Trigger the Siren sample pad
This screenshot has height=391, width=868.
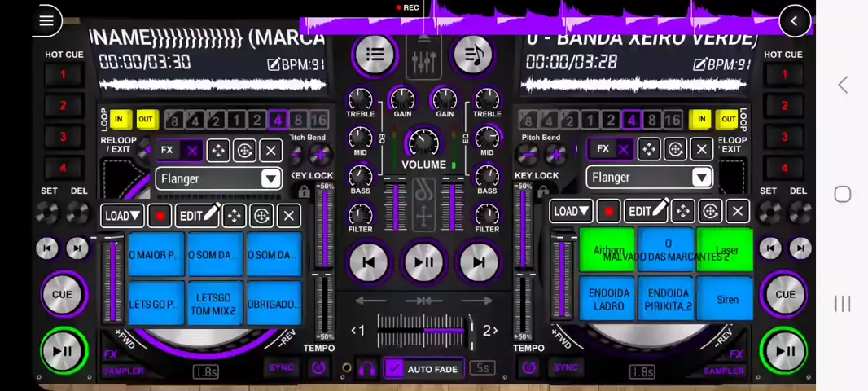(726, 300)
